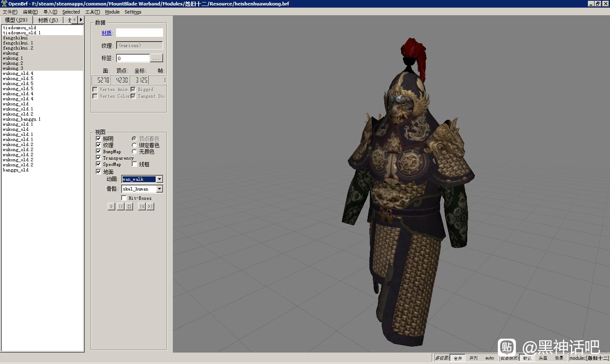This screenshot has width=610, height=364.
Task: Select the 无颜色 radio button
Action: click(x=134, y=151)
